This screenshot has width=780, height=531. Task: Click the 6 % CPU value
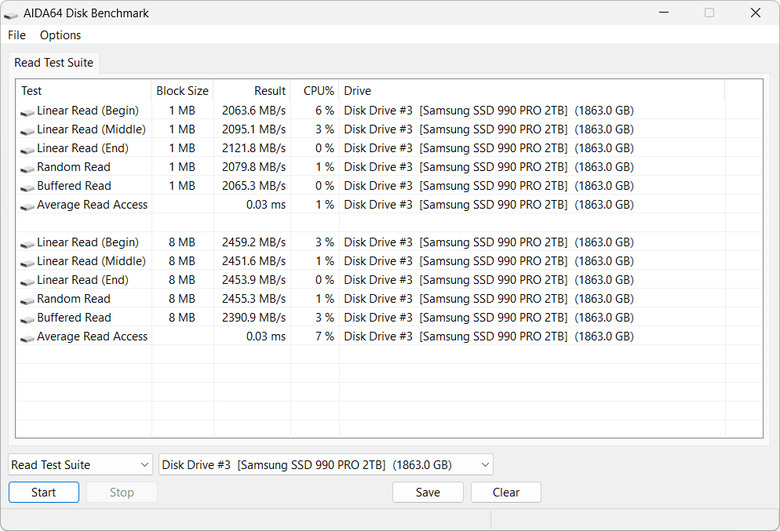324,110
